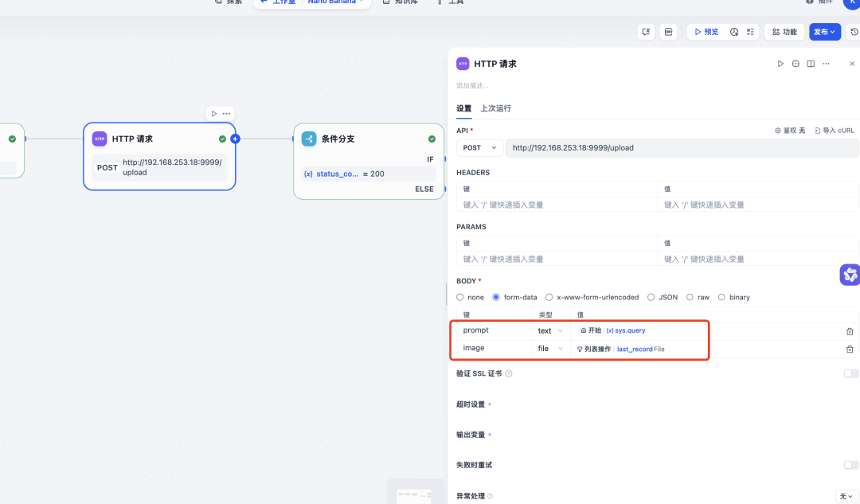Screen dimensions: 860x504
Task: Select the raw body type radio button
Action: pyautogui.click(x=690, y=296)
